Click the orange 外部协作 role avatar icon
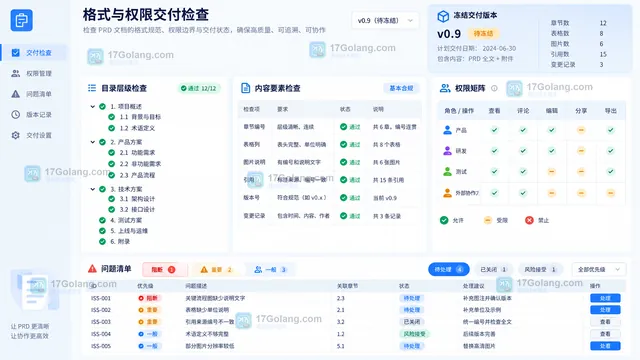 pyautogui.click(x=447, y=193)
